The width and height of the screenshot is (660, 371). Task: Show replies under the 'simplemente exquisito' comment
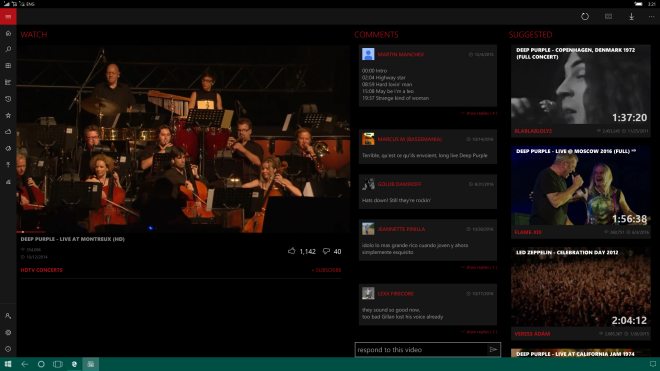coord(479,267)
